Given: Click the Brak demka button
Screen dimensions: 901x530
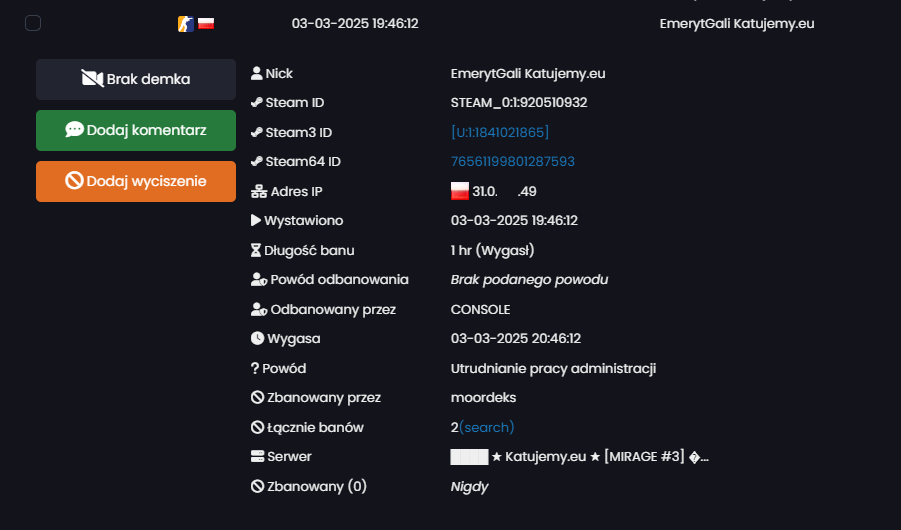Looking at the screenshot, I should tap(136, 79).
